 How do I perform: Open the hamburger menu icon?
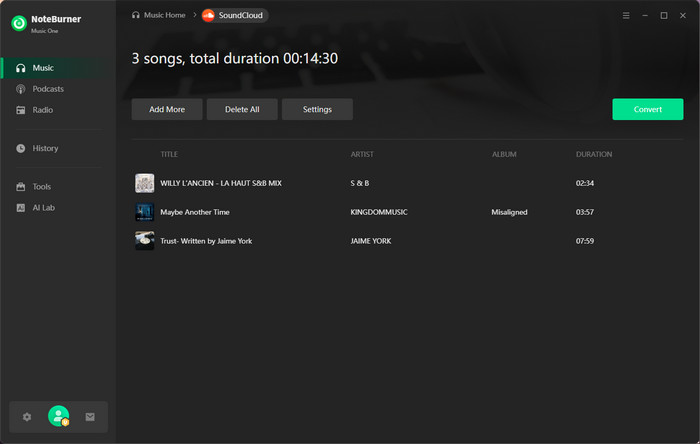(x=626, y=15)
